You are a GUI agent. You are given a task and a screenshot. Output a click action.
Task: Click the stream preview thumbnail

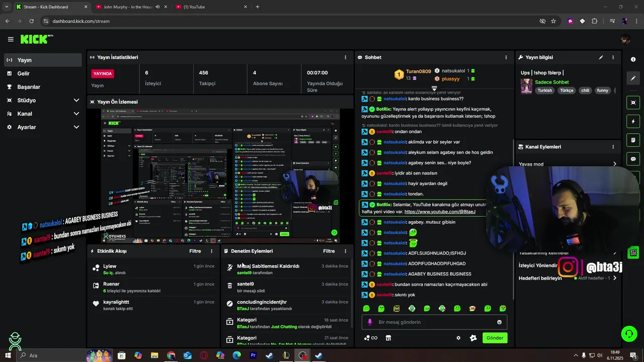[x=220, y=176]
